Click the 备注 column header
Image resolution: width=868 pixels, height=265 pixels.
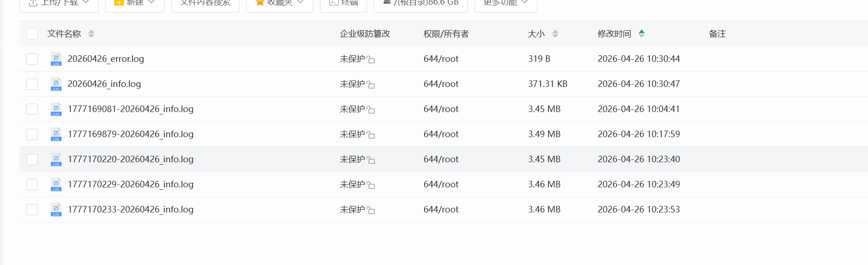(x=717, y=34)
